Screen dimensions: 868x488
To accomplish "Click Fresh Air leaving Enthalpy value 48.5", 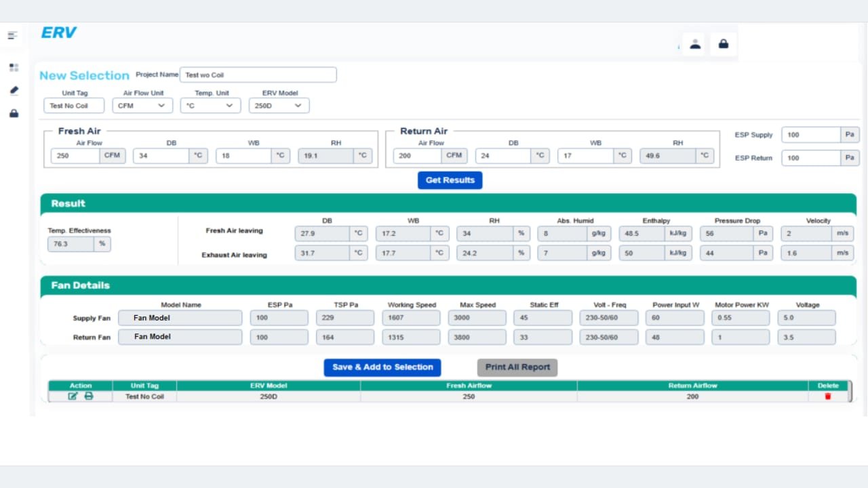I will point(642,234).
